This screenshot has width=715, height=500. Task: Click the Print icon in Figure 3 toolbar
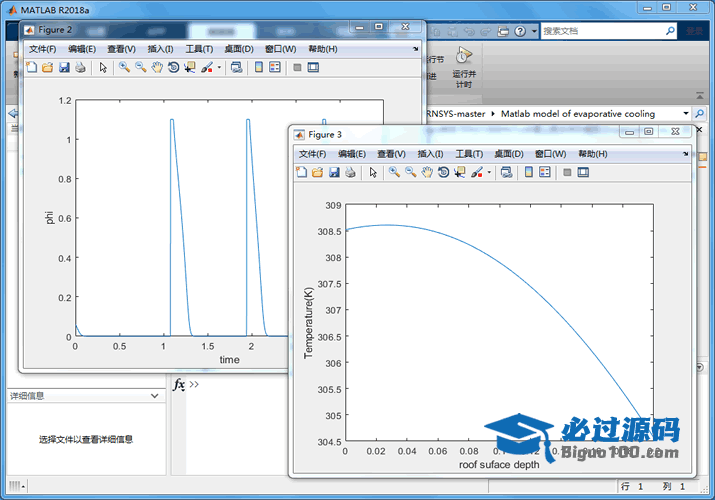click(350, 172)
